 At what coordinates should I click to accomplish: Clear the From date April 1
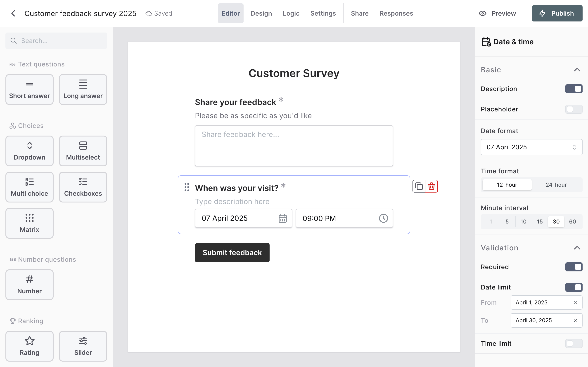575,302
